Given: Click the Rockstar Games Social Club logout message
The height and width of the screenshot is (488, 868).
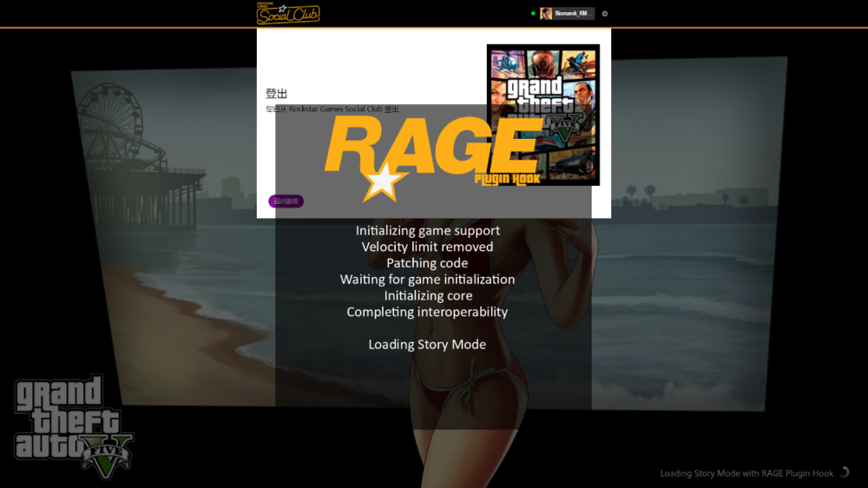Looking at the screenshot, I should tap(332, 109).
